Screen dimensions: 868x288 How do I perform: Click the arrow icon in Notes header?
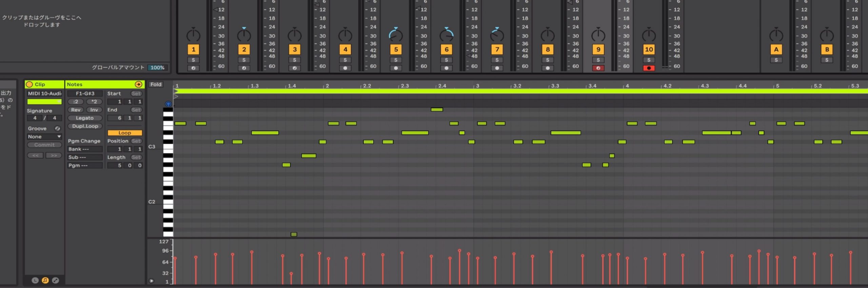tap(138, 84)
